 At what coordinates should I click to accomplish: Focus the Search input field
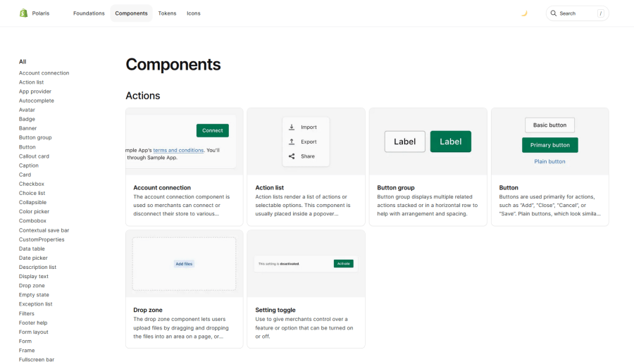click(578, 13)
